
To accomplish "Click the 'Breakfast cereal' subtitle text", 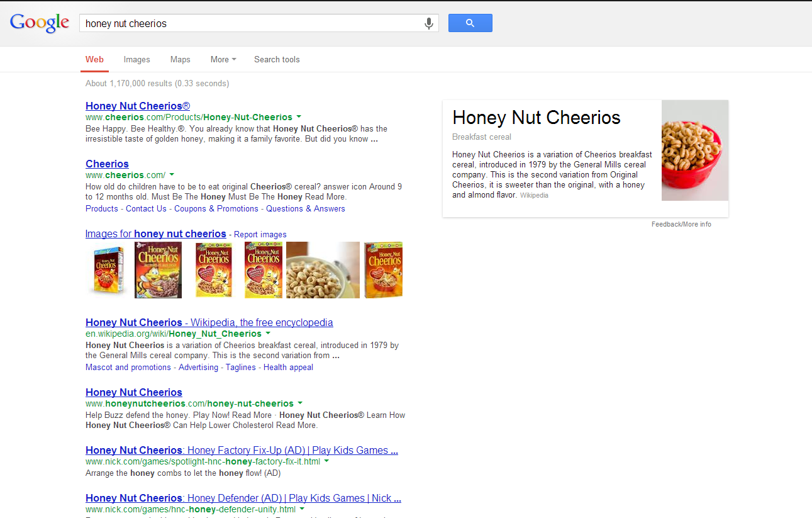I will pos(482,137).
